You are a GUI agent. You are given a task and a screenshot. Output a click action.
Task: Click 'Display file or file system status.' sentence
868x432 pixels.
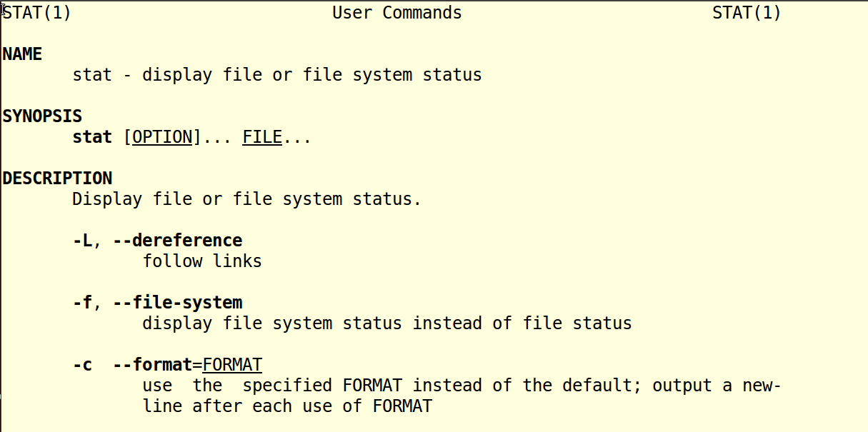click(x=247, y=199)
